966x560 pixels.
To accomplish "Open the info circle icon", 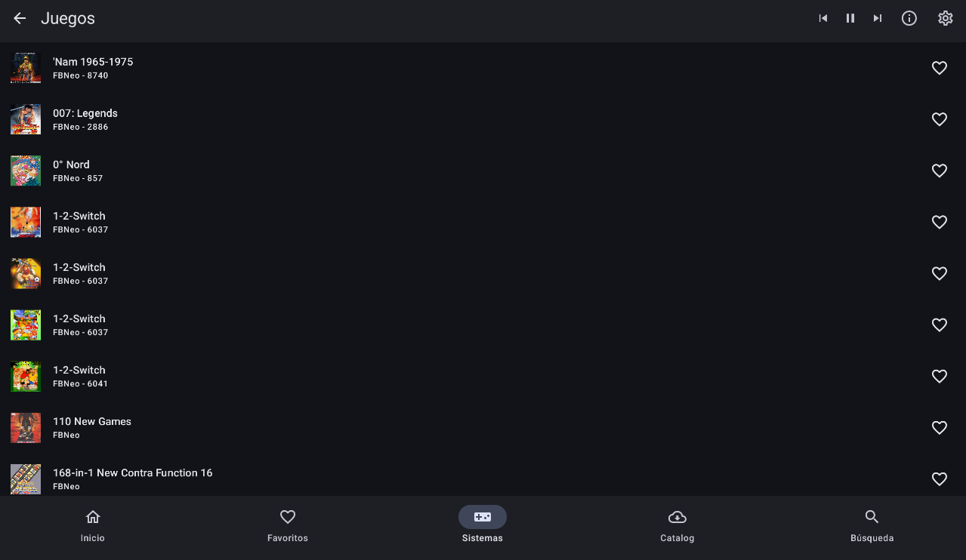I will (x=909, y=18).
